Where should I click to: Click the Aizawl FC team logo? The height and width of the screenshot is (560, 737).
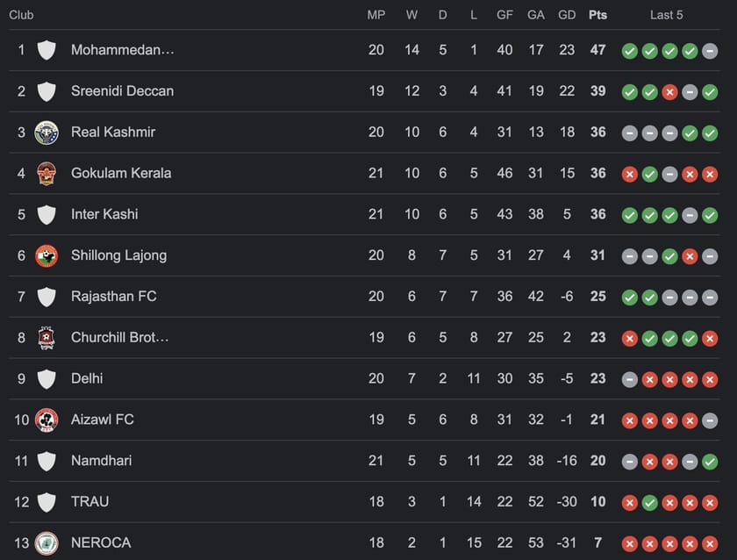click(47, 420)
